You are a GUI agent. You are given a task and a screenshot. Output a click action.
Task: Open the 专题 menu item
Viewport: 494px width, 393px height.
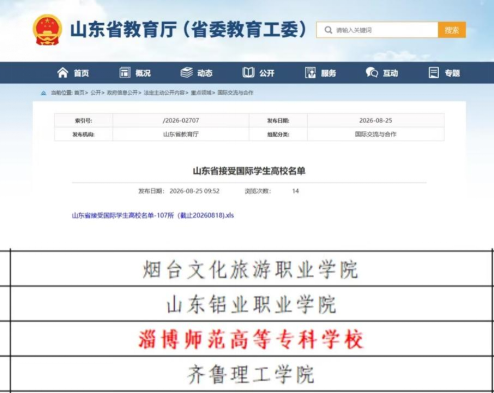[452, 73]
